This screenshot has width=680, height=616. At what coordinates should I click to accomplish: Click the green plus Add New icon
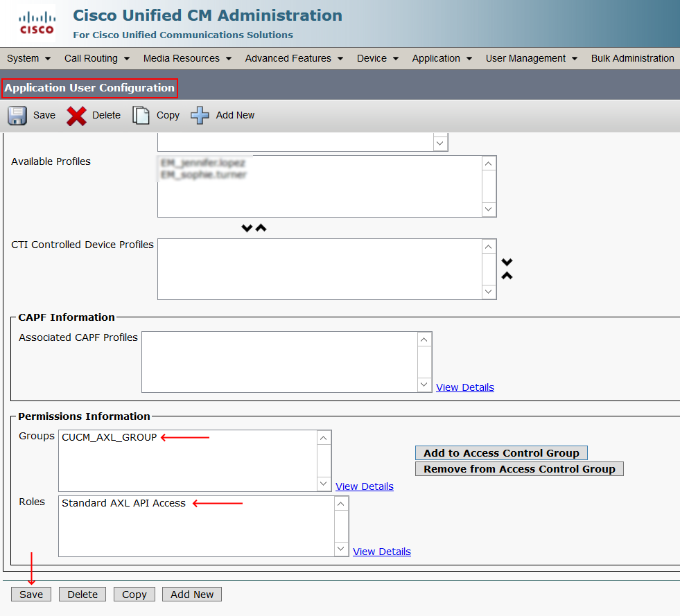click(200, 115)
